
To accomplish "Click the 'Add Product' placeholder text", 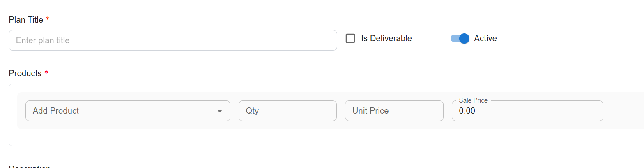I will (56, 111).
